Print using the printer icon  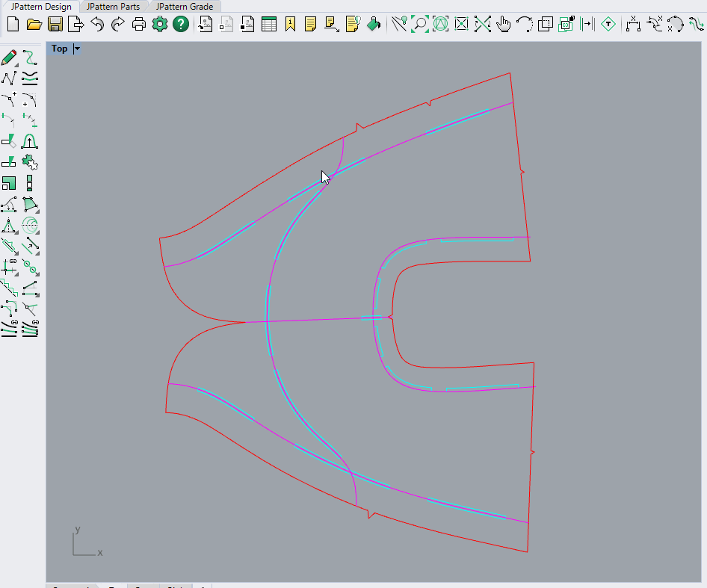139,25
